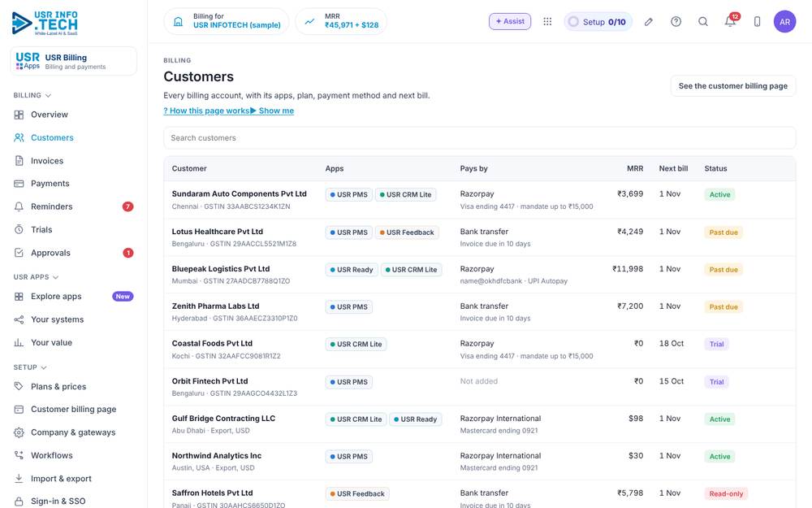Open the AR user avatar menu

[x=784, y=21]
